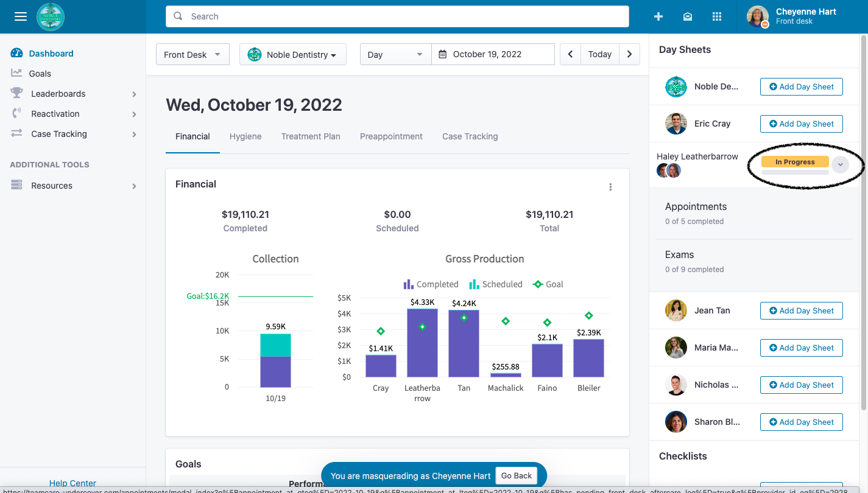Add Day Sheet for Nicholas
This screenshot has height=493, width=868.
pyautogui.click(x=802, y=385)
